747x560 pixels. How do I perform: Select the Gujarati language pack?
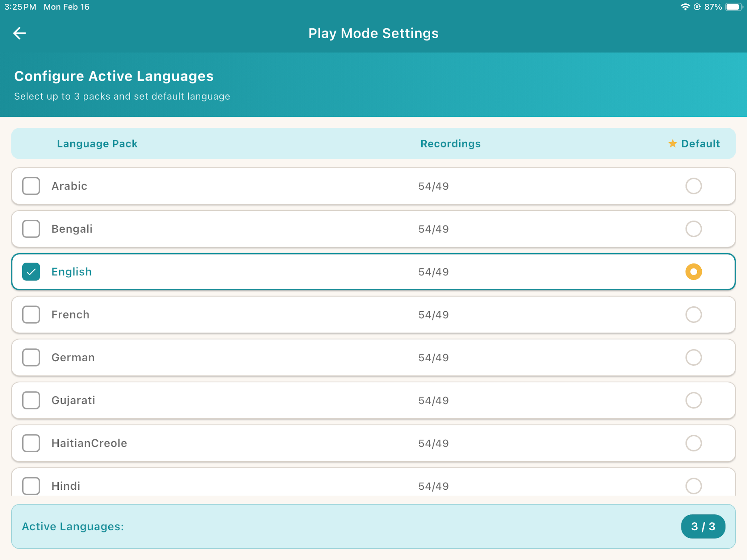pyautogui.click(x=31, y=400)
